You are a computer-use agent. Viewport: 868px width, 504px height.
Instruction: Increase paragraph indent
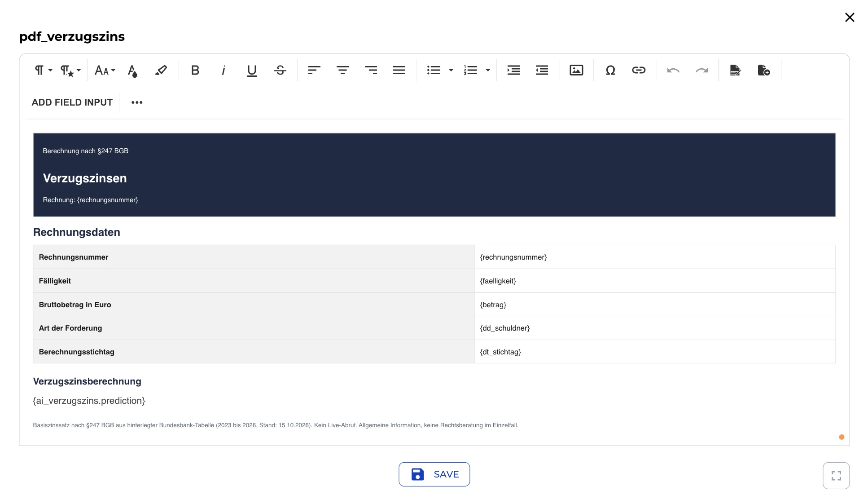pos(513,70)
